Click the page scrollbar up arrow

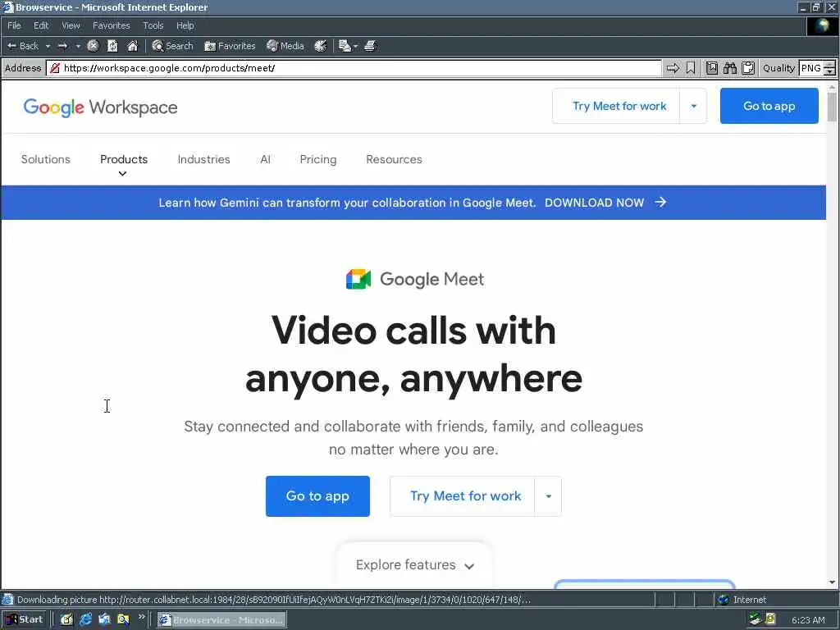pos(832,87)
